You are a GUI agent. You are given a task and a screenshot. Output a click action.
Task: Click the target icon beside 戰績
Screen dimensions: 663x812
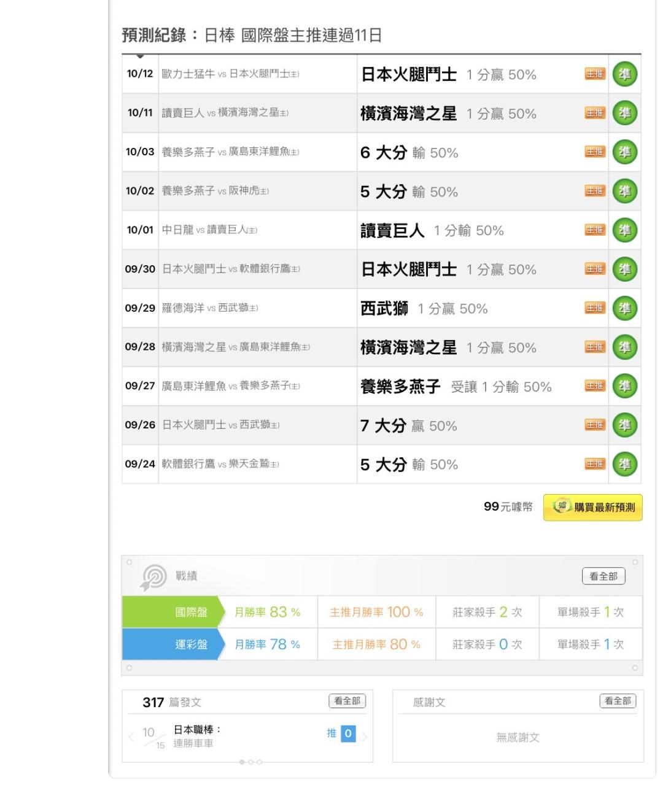(153, 578)
